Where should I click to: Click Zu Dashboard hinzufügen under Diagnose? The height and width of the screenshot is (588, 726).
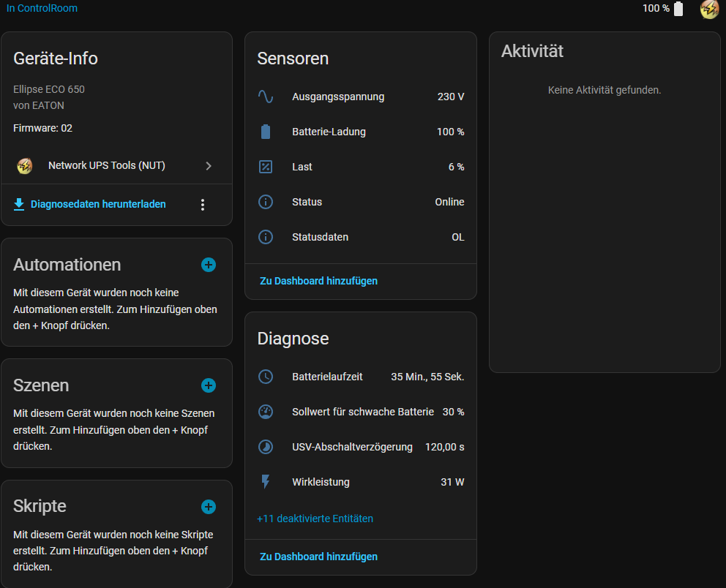(x=318, y=557)
